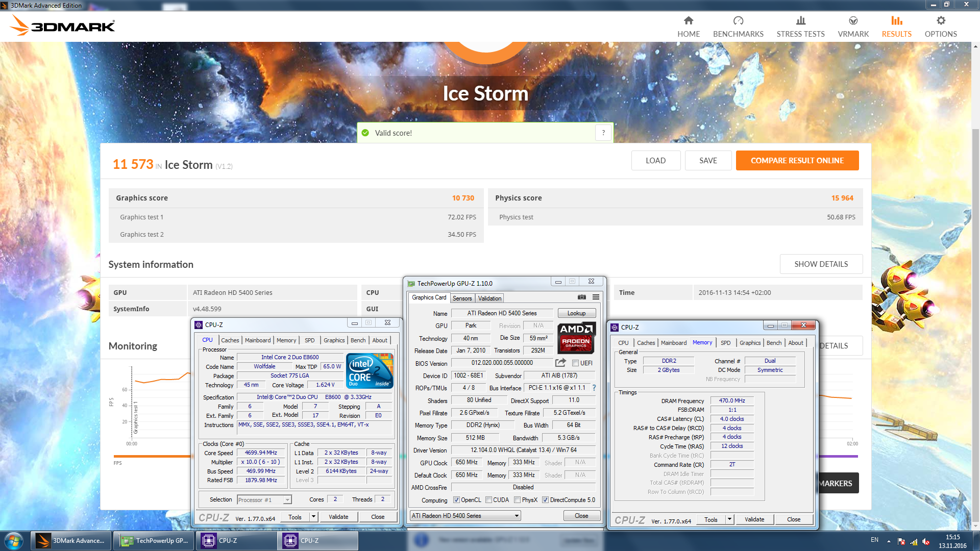
Task: Open the Windows Start orb
Action: [14, 540]
